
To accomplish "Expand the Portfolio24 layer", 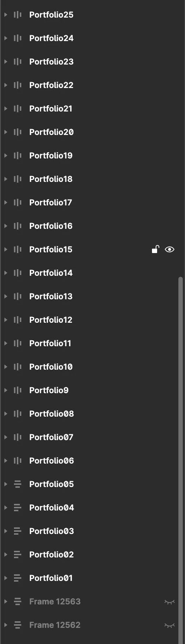I will 6,38.
